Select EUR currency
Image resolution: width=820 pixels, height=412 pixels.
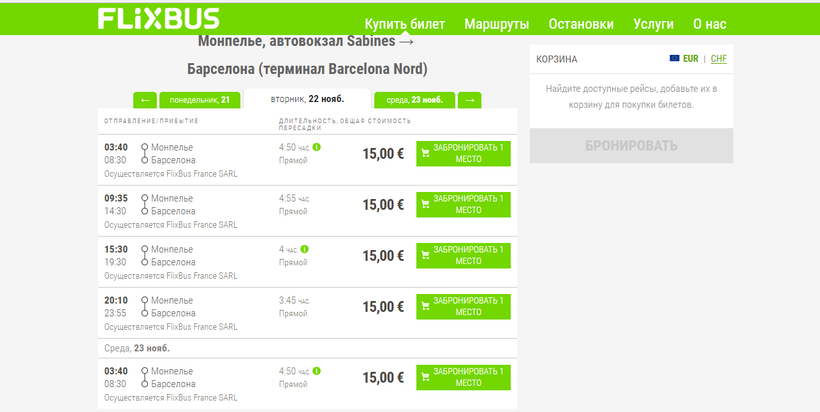click(x=691, y=59)
